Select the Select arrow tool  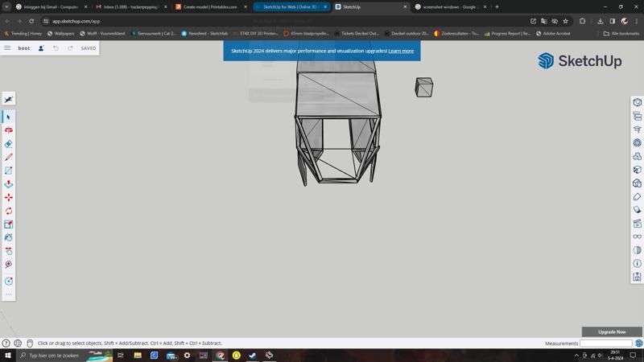pos(9,117)
